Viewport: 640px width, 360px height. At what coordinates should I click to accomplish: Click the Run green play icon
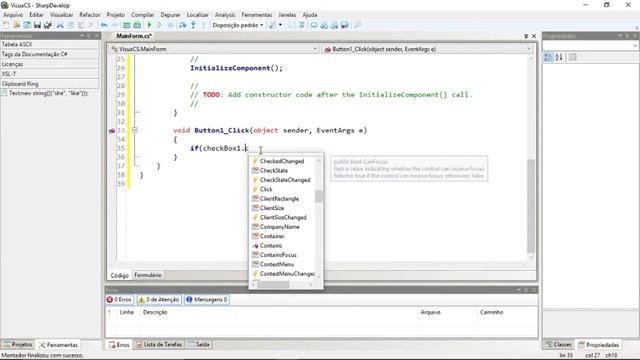[x=149, y=25]
